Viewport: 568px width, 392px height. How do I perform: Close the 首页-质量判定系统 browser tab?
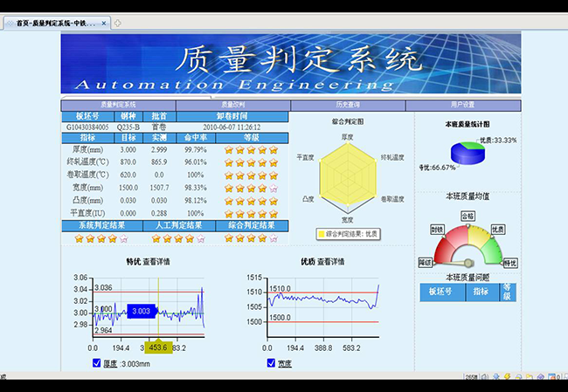(x=104, y=24)
